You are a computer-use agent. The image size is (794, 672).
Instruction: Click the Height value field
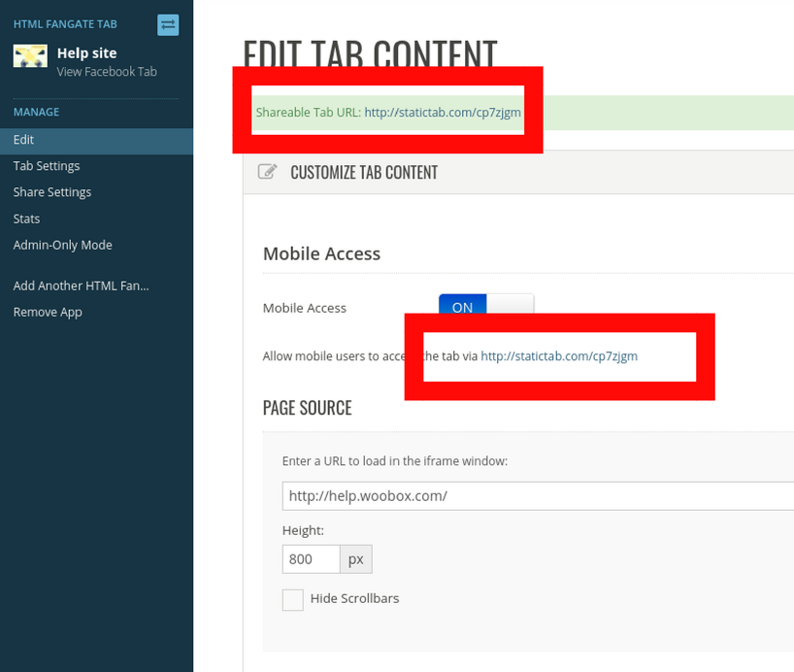(x=311, y=559)
